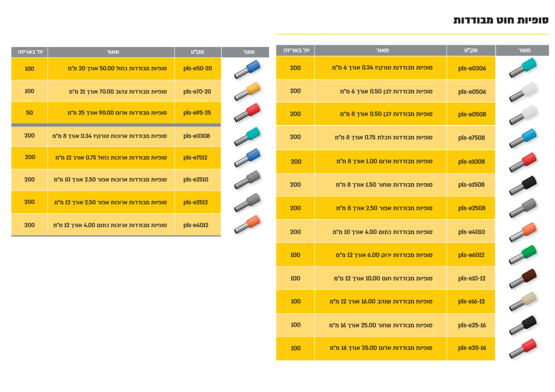Click the part number pls-e1008
555x392 pixels.
471,162
